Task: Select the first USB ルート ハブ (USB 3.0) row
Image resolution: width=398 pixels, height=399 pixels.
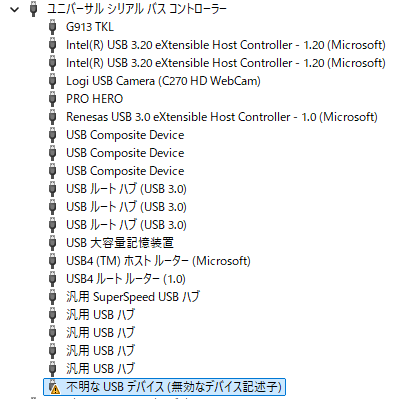Action: pyautogui.click(x=126, y=189)
